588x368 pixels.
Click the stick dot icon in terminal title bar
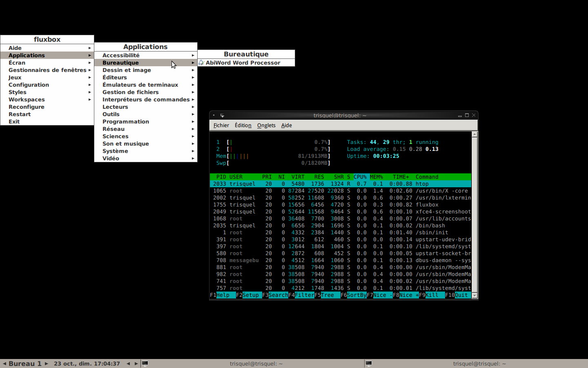coord(214,115)
